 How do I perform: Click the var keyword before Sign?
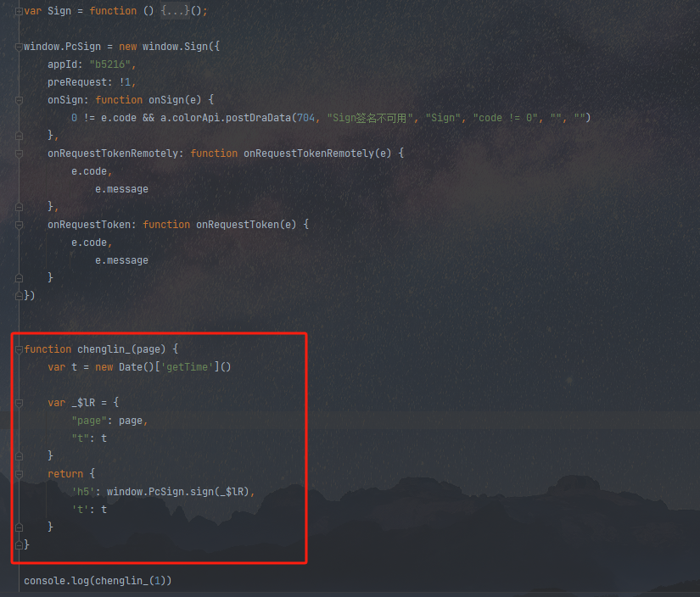[x=32, y=11]
